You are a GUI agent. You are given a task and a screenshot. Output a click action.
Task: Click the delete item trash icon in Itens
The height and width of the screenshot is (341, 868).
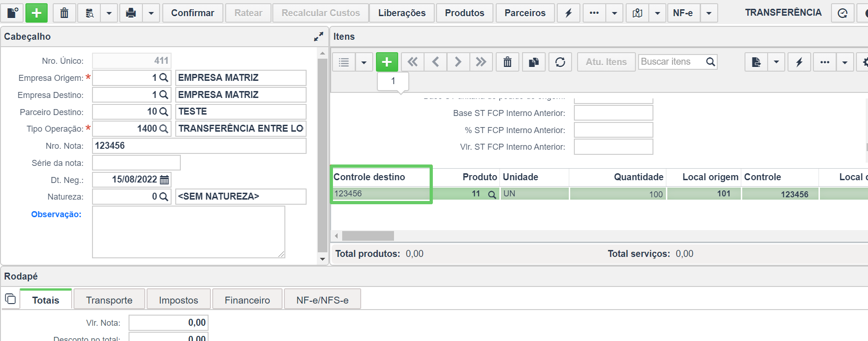click(507, 62)
